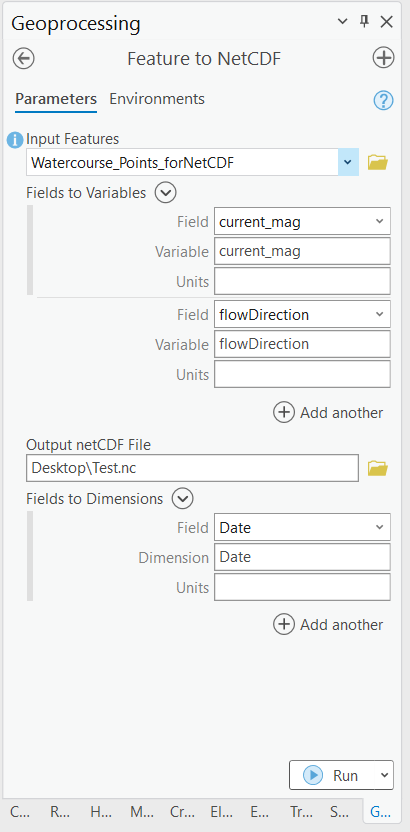The width and height of the screenshot is (410, 832).
Task: Collapse Fields to Dimensions section
Action: tap(182, 499)
